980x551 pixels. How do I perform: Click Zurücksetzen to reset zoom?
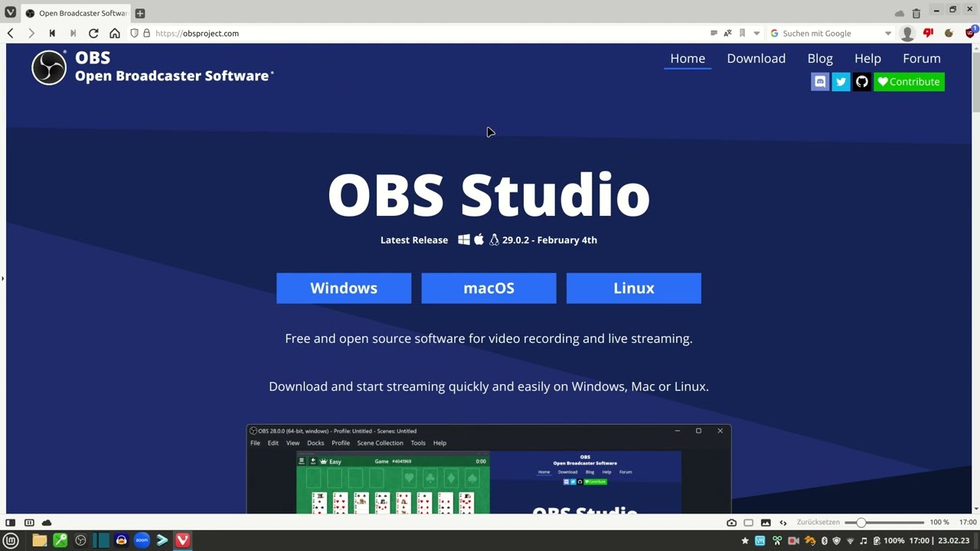(818, 523)
